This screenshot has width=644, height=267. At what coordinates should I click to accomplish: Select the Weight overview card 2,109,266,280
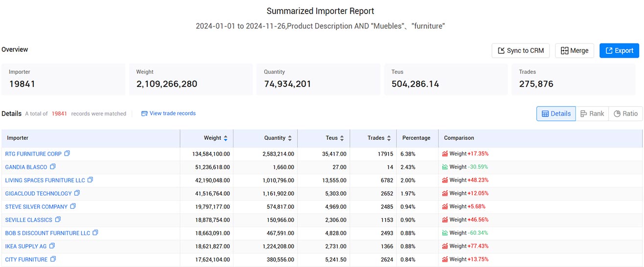pyautogui.click(x=191, y=79)
